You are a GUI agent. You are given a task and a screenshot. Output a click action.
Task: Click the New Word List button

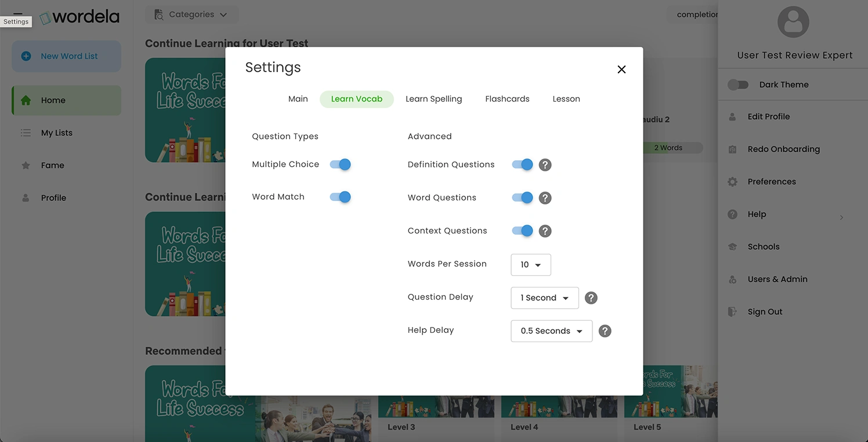pos(67,56)
